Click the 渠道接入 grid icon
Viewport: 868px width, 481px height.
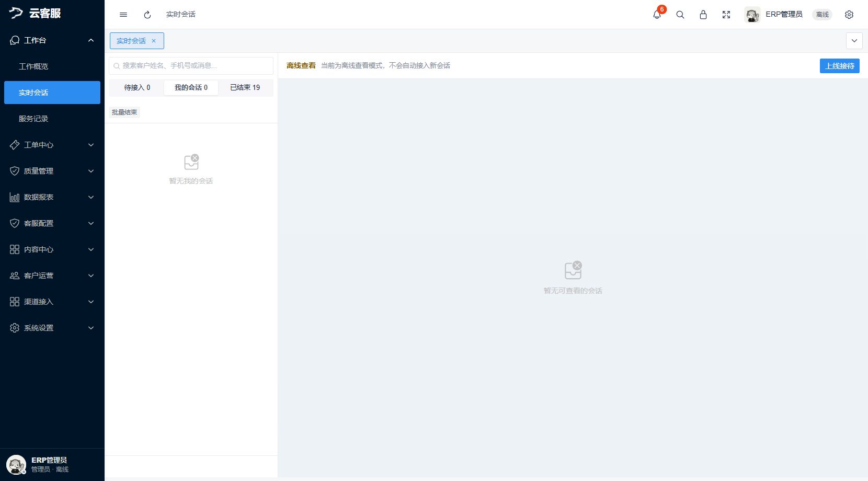15,302
